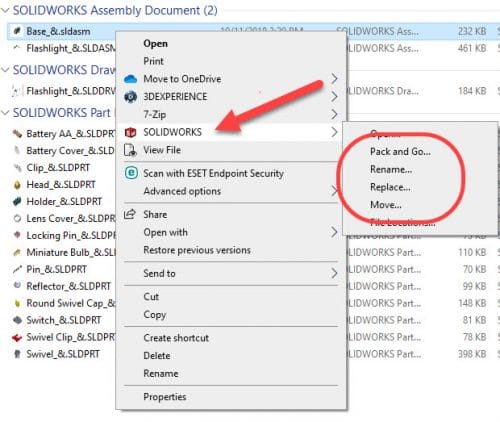Image resolution: width=500 pixels, height=422 pixels.
Task: Select the Head_&.SLDPRT file name
Action: [61, 185]
